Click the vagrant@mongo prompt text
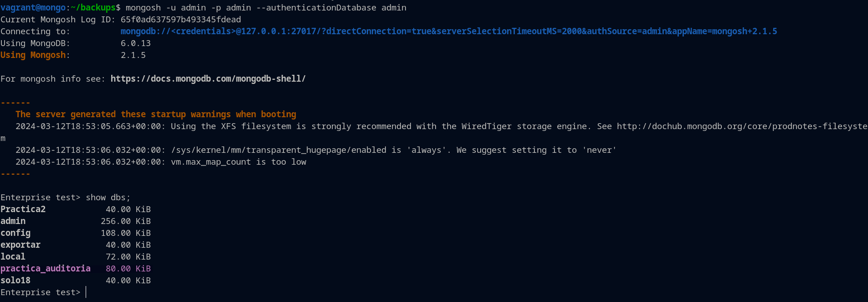This screenshot has width=868, height=302. [x=33, y=8]
